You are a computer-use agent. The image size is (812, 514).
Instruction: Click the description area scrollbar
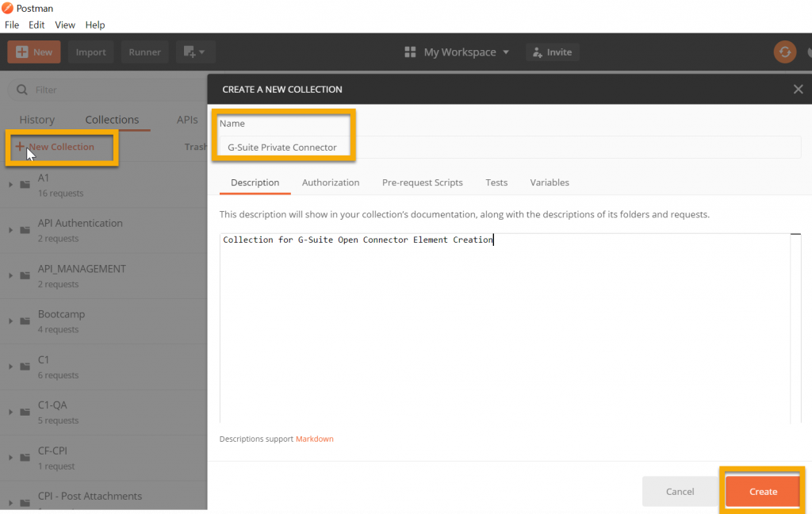coord(795,328)
